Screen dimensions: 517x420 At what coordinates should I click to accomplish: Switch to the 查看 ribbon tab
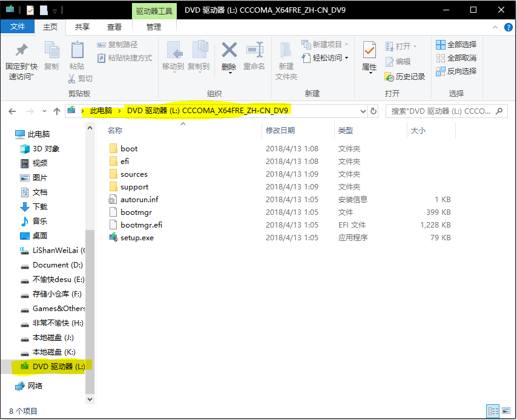click(x=114, y=27)
